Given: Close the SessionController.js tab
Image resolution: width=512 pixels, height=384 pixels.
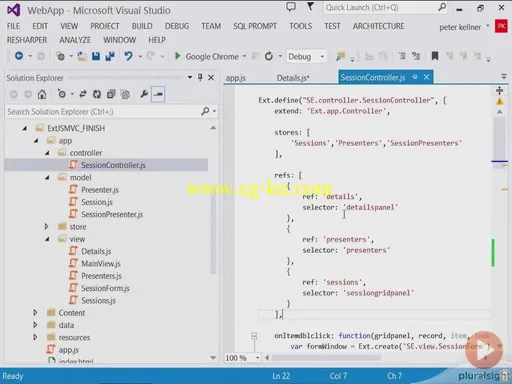Looking at the screenshot, I should click(x=426, y=77).
